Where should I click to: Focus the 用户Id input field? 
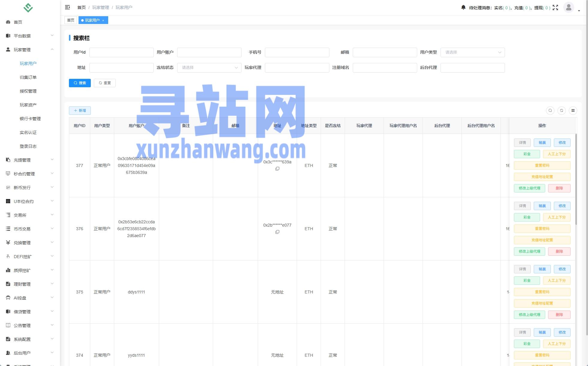tap(121, 52)
